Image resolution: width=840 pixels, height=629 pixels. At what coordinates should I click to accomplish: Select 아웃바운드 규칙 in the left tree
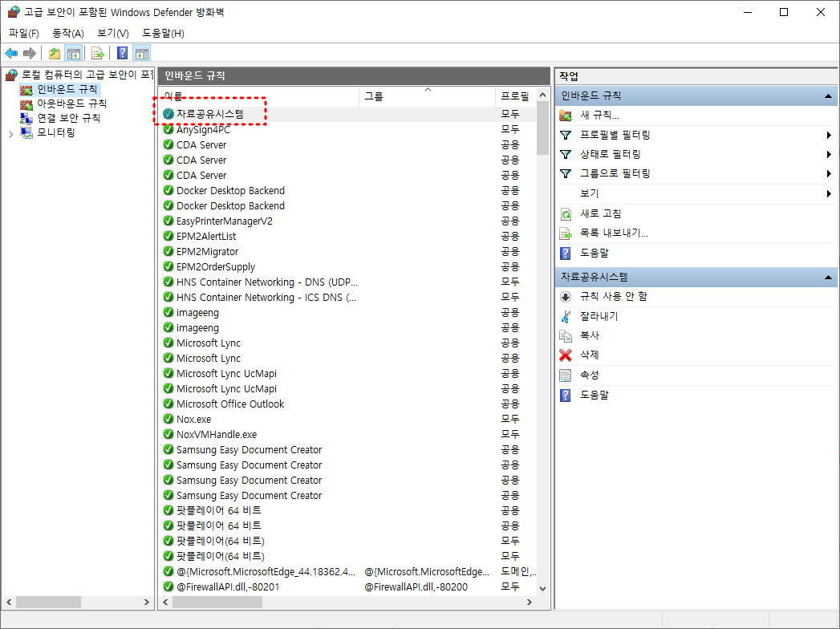71,103
